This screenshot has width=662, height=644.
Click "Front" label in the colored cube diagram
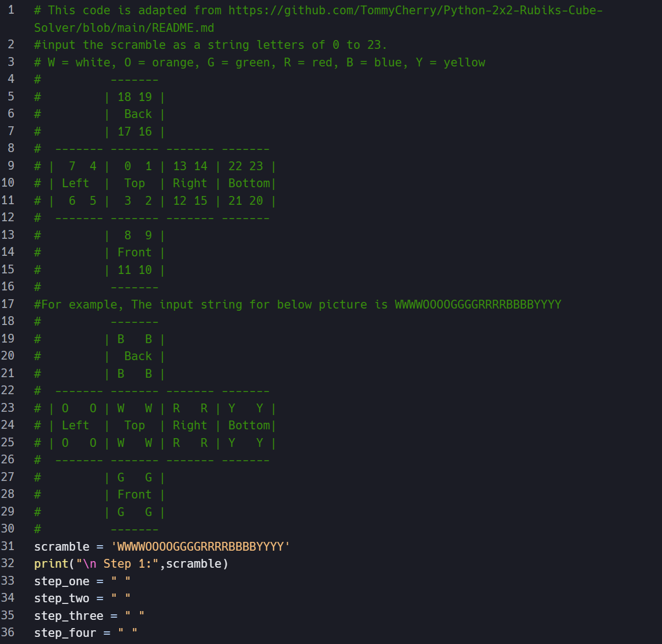134,495
